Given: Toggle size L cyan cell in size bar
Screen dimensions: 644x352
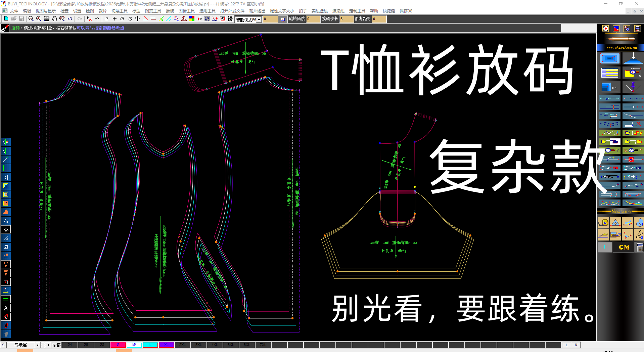Looking at the screenshot, I should click(x=150, y=345).
